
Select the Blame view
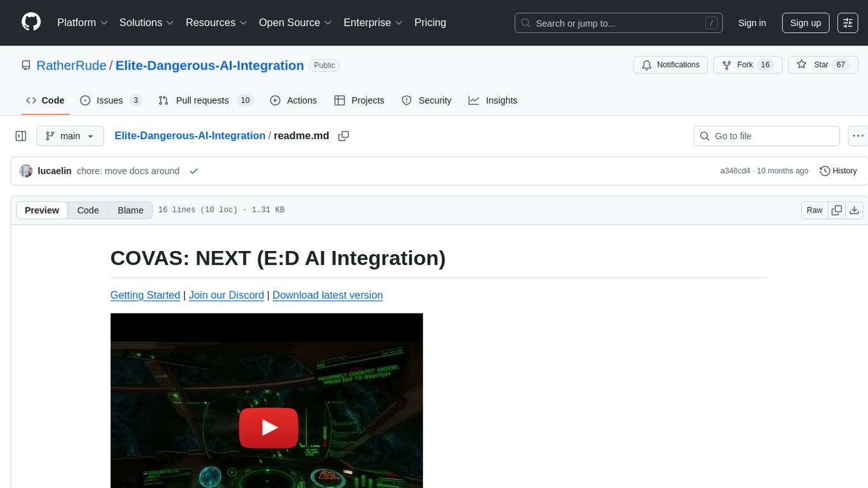point(130,210)
